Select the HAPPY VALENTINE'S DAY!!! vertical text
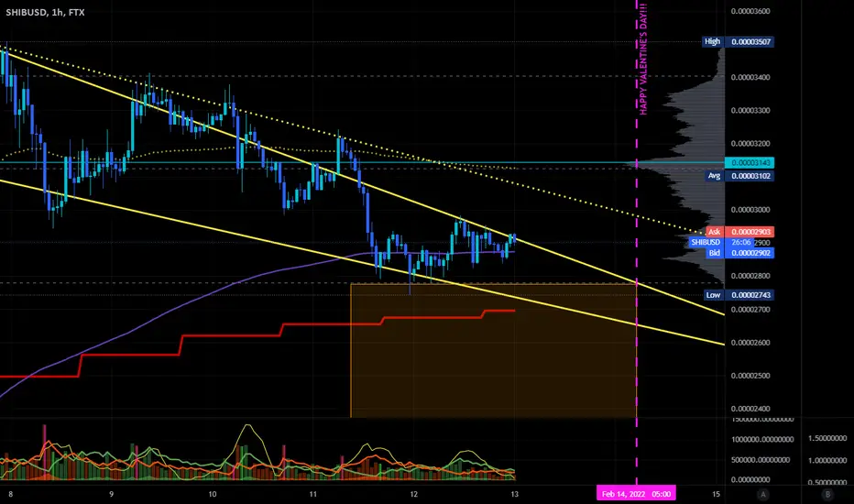The image size is (854, 504). click(644, 59)
